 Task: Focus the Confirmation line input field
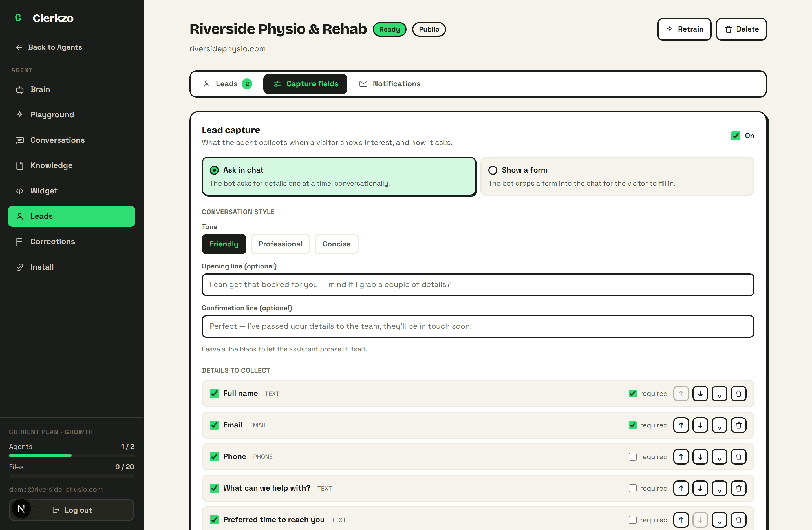[478, 326]
